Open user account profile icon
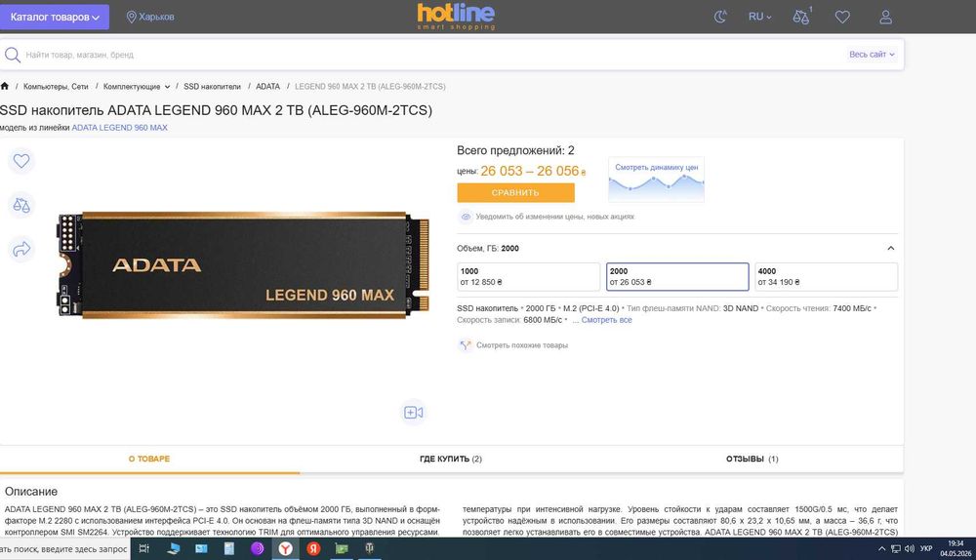 (x=885, y=17)
